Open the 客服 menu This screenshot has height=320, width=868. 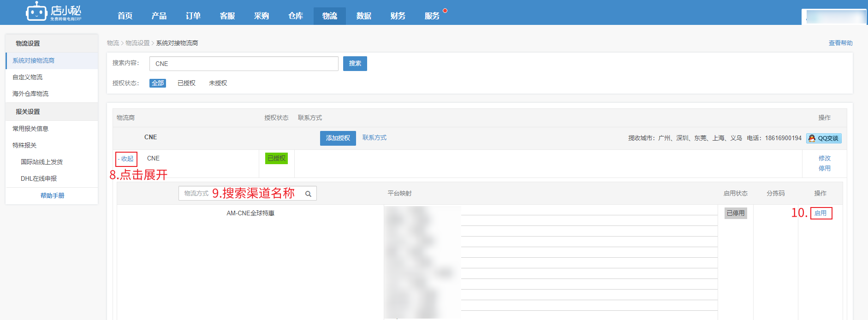click(227, 16)
